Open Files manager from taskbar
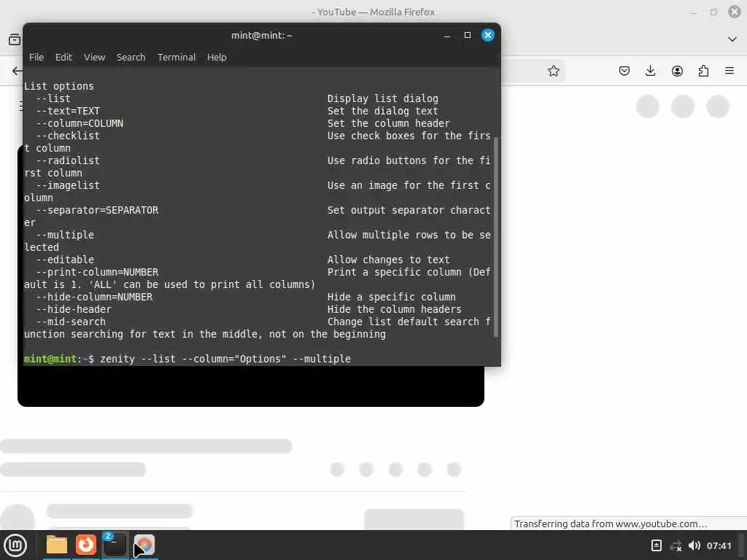The height and width of the screenshot is (560, 747). click(x=57, y=545)
